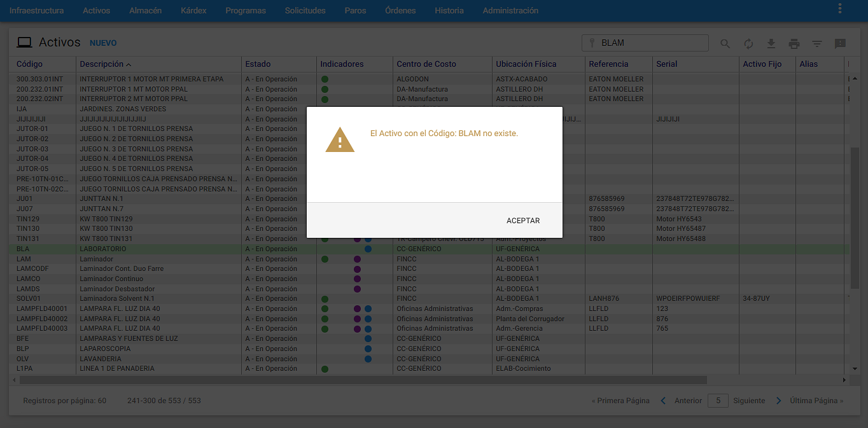Click the vertical scrollbar of the table
The image size is (868, 428).
pos(855,219)
